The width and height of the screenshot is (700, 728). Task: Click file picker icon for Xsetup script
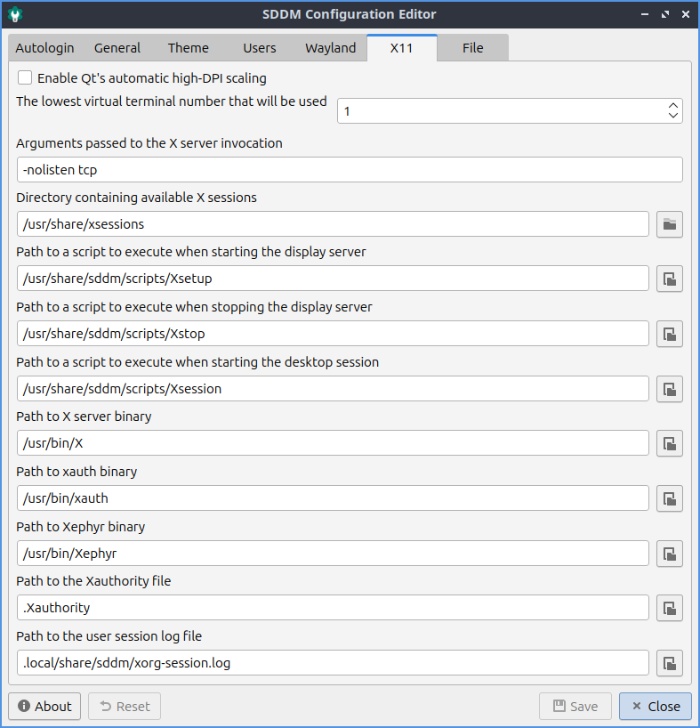click(669, 279)
